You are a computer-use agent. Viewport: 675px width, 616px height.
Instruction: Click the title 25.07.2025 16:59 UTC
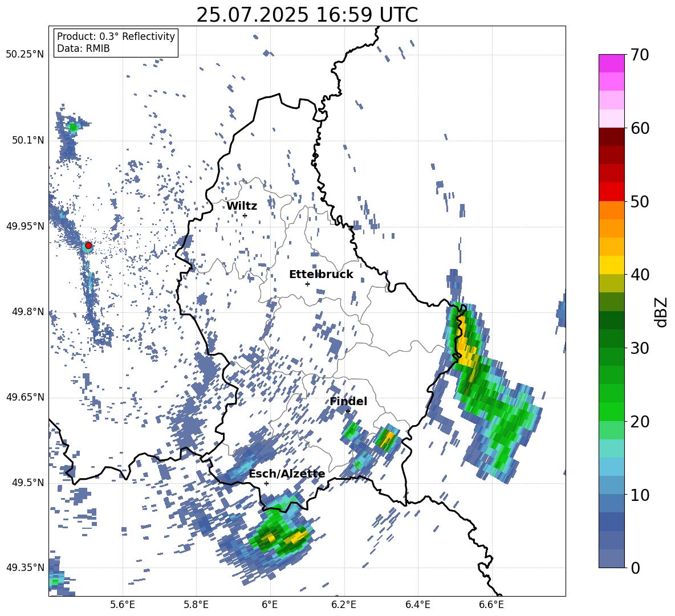pyautogui.click(x=307, y=15)
